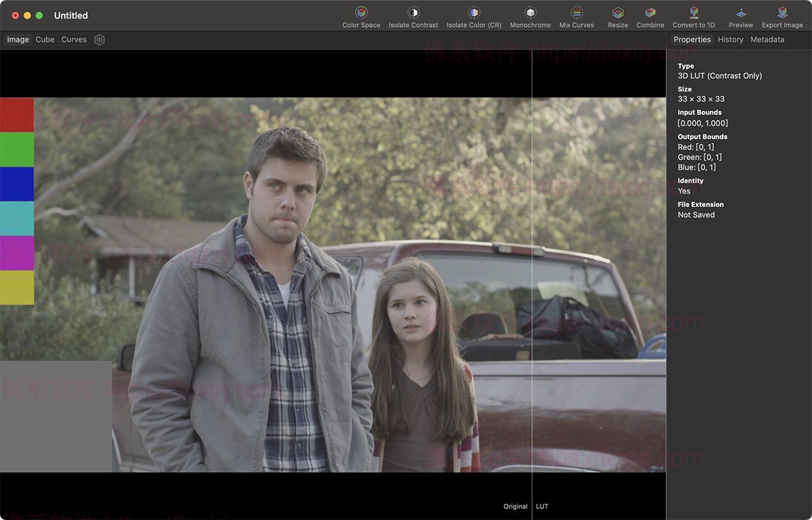Open the Metadata panel tab
The image size is (812, 520).
pyautogui.click(x=767, y=40)
